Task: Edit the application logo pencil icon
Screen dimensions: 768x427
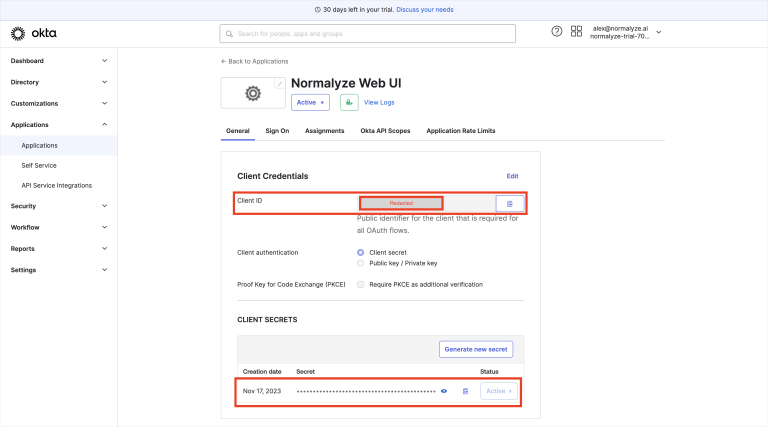Action: click(279, 83)
